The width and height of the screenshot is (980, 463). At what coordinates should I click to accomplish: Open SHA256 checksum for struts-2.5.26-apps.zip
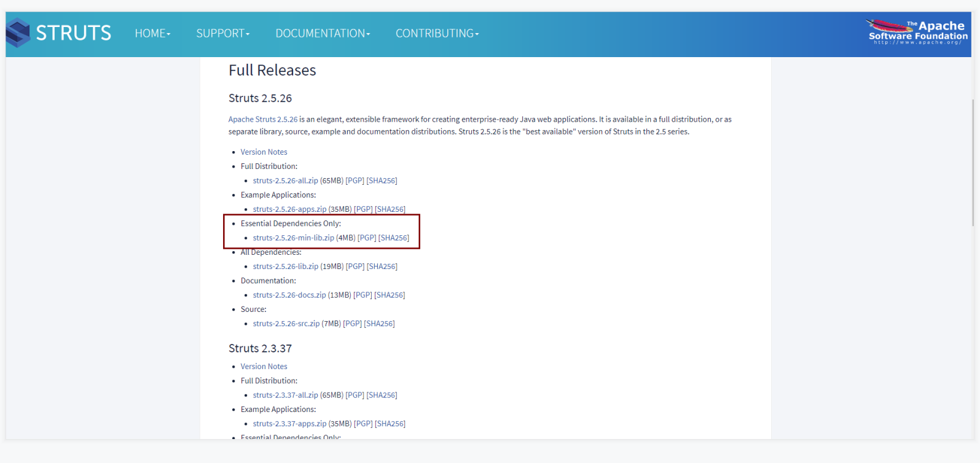390,209
